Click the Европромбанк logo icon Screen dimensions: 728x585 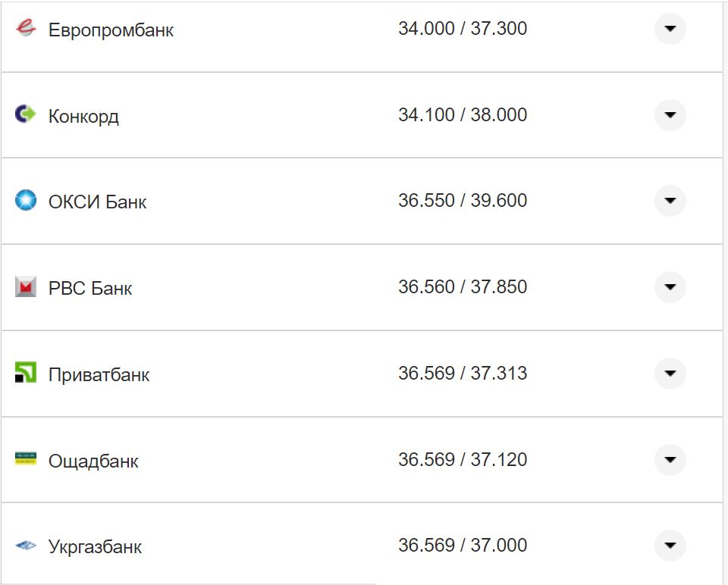pyautogui.click(x=26, y=29)
